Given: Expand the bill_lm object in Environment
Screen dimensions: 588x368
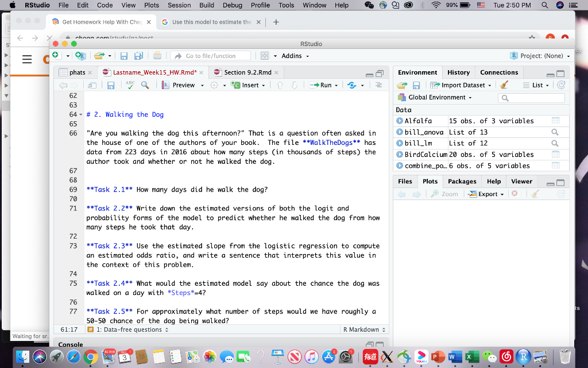Looking at the screenshot, I should (x=400, y=143).
